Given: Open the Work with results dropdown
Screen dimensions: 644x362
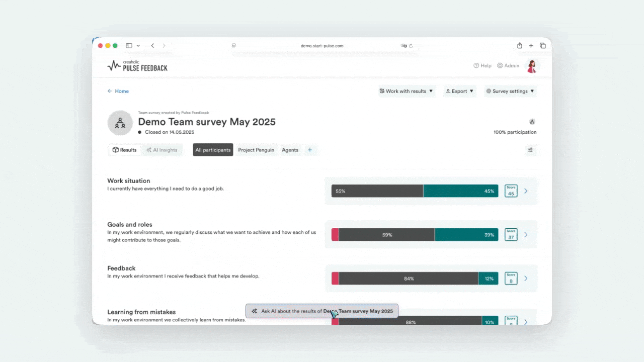Looking at the screenshot, I should point(406,91).
